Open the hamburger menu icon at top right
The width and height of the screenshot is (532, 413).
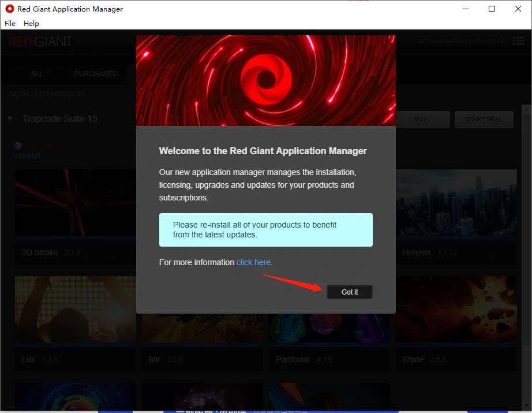[x=518, y=41]
